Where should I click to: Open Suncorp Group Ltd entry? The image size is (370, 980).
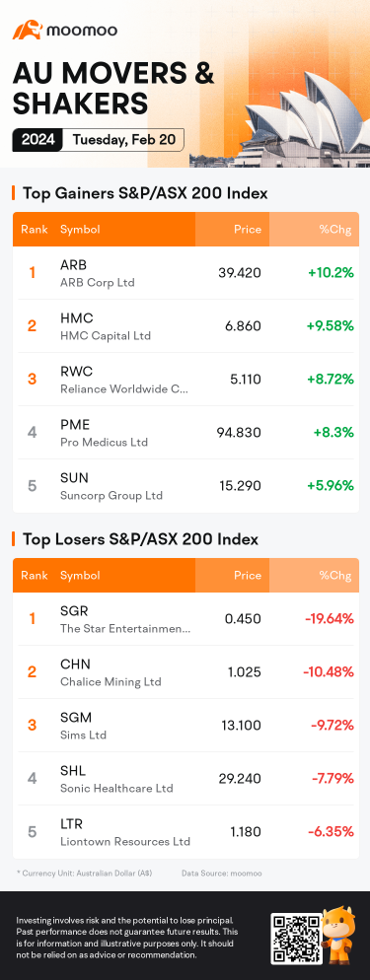click(x=185, y=486)
